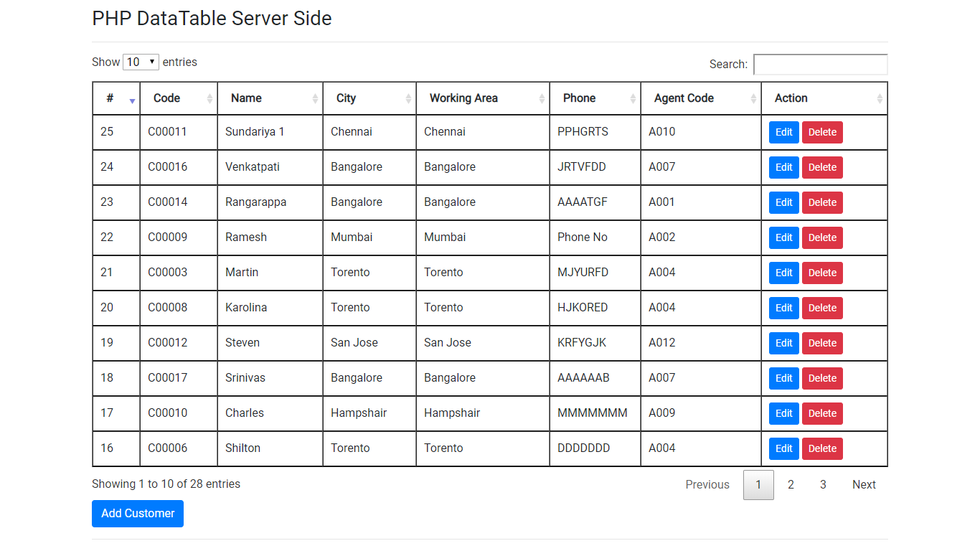980x551 pixels.
Task: Edit the Sundariya 1 record
Action: [783, 132]
